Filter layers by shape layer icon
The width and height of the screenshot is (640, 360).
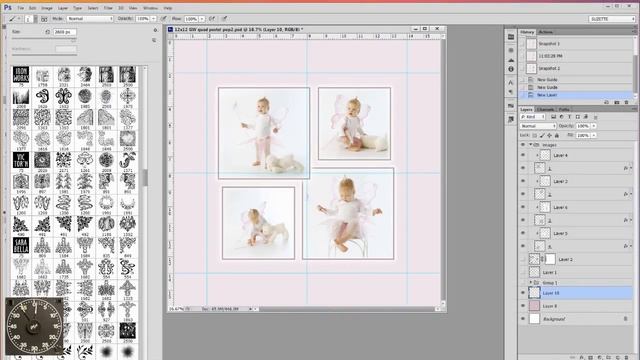tap(578, 117)
